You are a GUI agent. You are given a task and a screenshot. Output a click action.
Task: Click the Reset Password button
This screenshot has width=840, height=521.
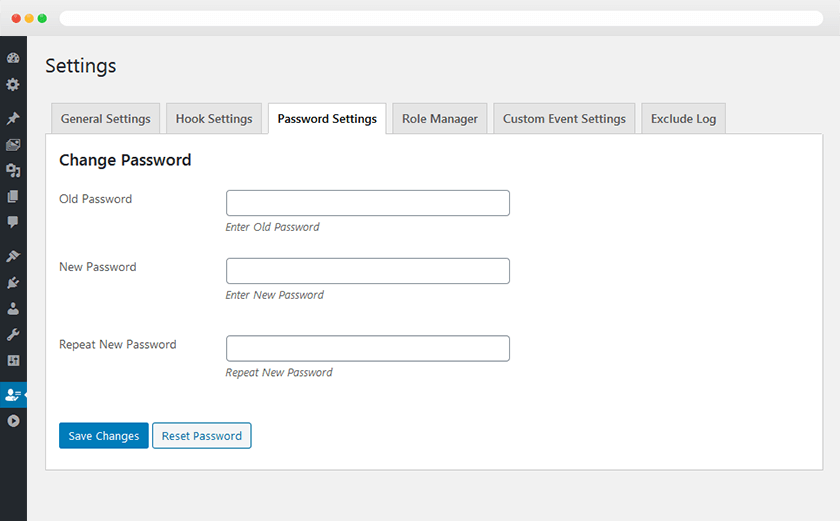(202, 436)
